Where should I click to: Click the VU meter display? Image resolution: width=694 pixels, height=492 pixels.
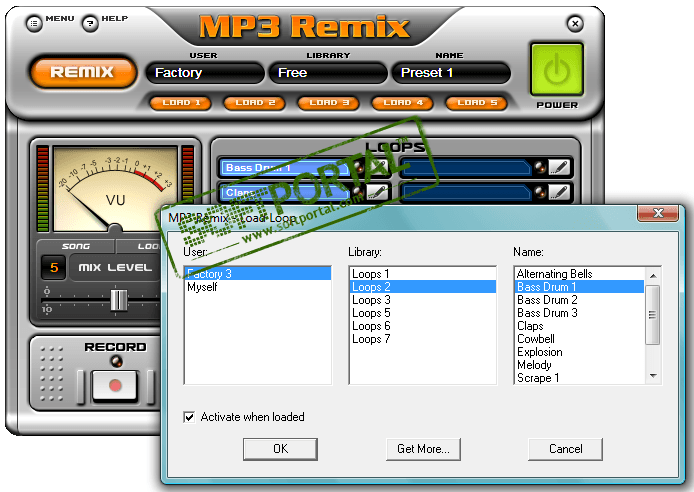(115, 189)
